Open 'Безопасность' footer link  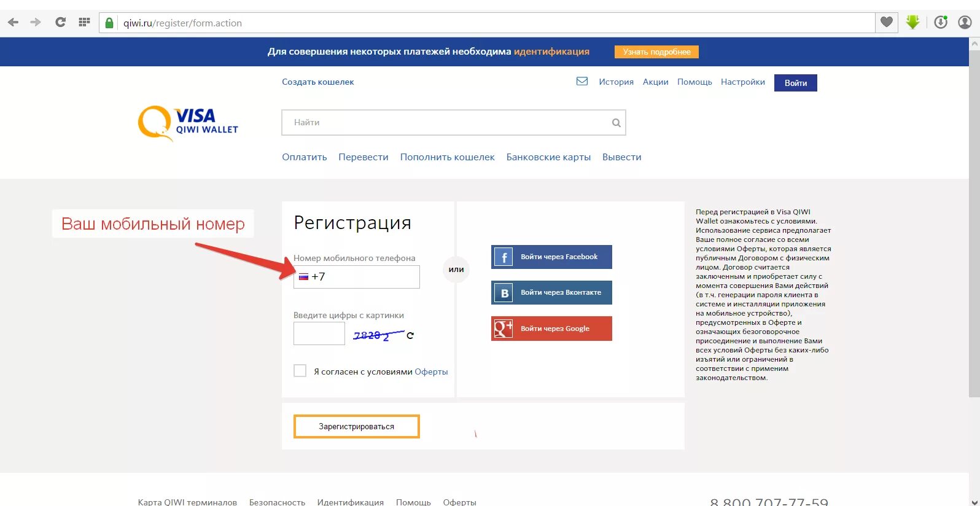tap(277, 502)
